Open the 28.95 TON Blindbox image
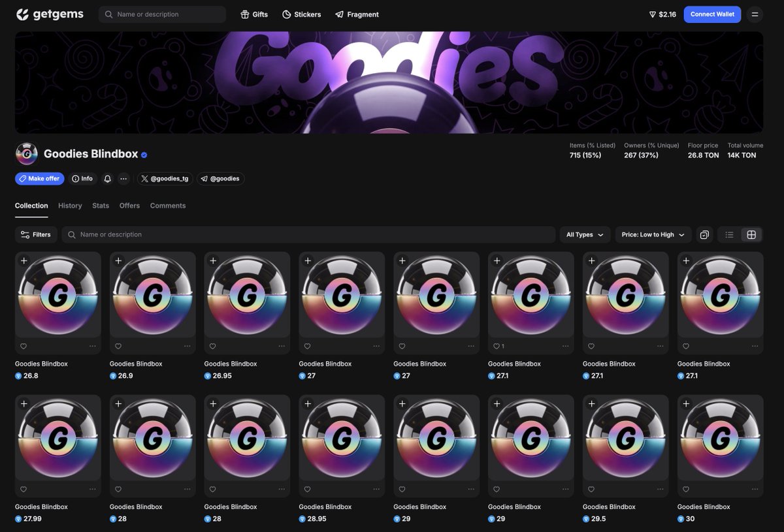The width and height of the screenshot is (784, 532). pyautogui.click(x=342, y=438)
